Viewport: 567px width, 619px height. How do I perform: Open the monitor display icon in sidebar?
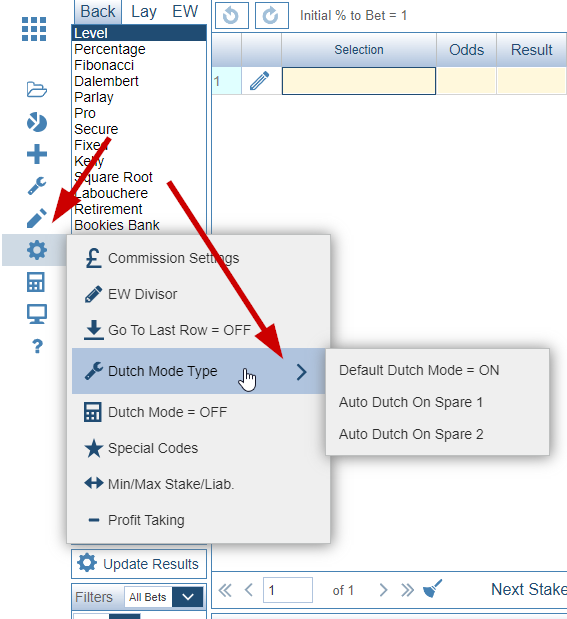pyautogui.click(x=37, y=314)
